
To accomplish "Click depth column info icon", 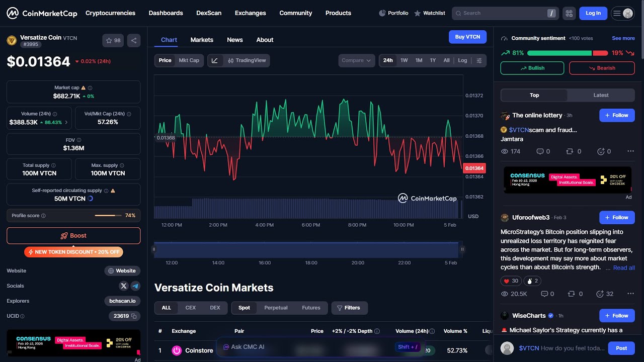I will (377, 331).
